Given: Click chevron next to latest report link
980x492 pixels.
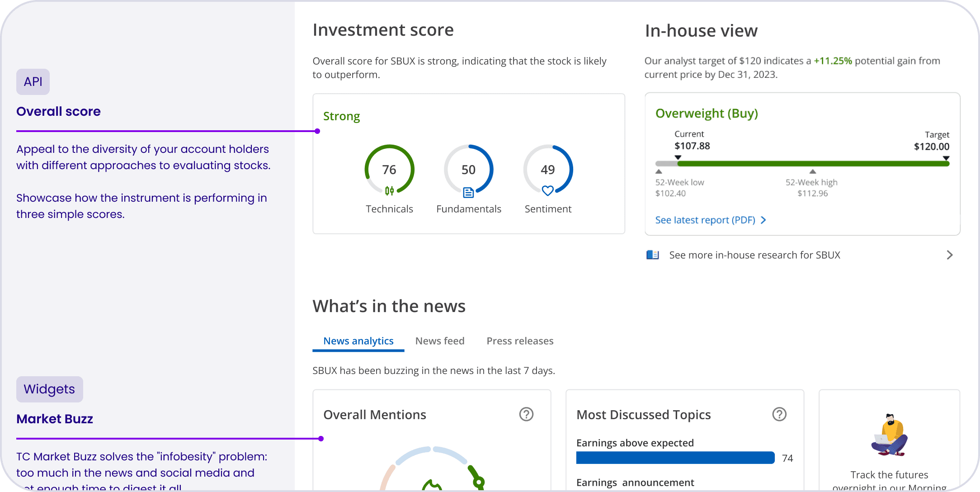Looking at the screenshot, I should 763,220.
